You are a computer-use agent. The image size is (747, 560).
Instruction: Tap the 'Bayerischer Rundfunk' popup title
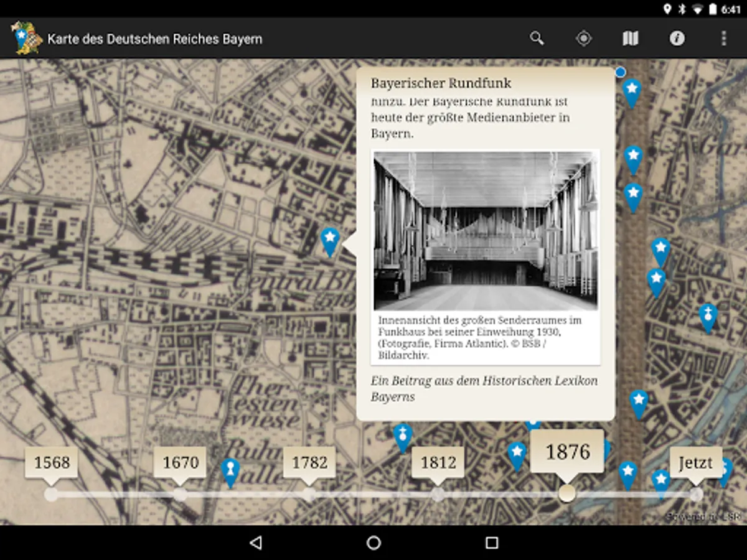441,83
